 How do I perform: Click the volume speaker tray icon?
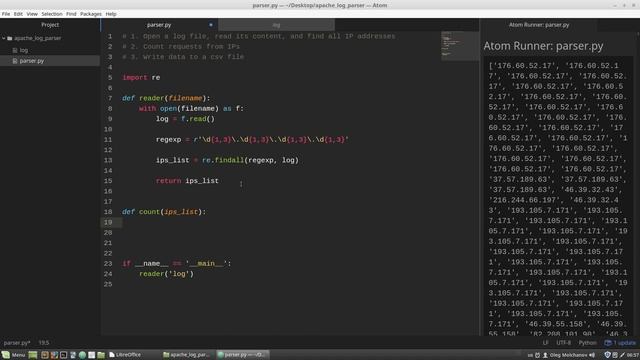click(x=592, y=355)
